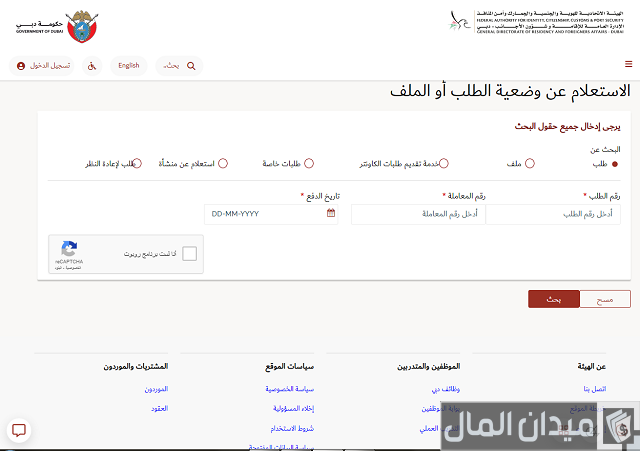This screenshot has height=451, width=640.
Task: Click the DD-MM-YYYY payment date field
Action: point(271,214)
